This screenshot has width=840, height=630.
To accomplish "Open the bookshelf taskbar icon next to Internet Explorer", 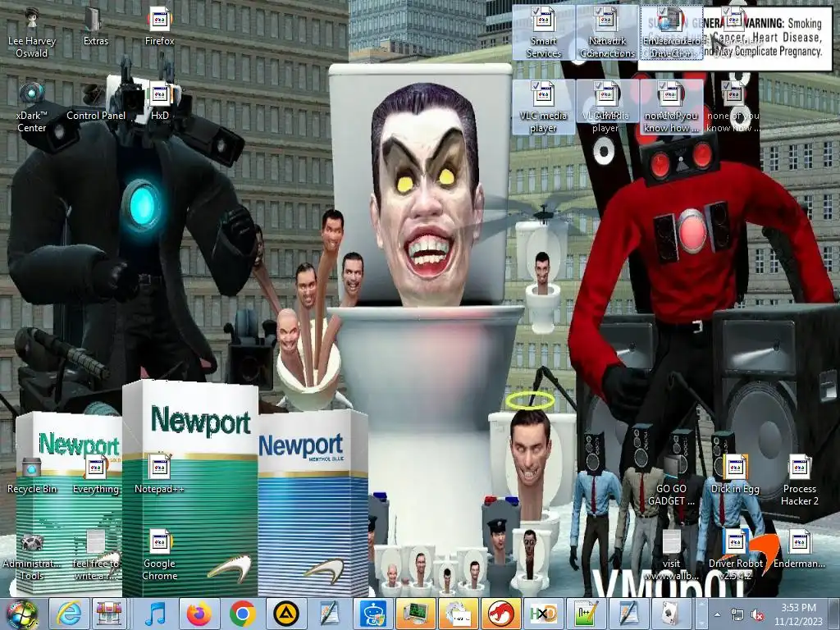I will 109,614.
